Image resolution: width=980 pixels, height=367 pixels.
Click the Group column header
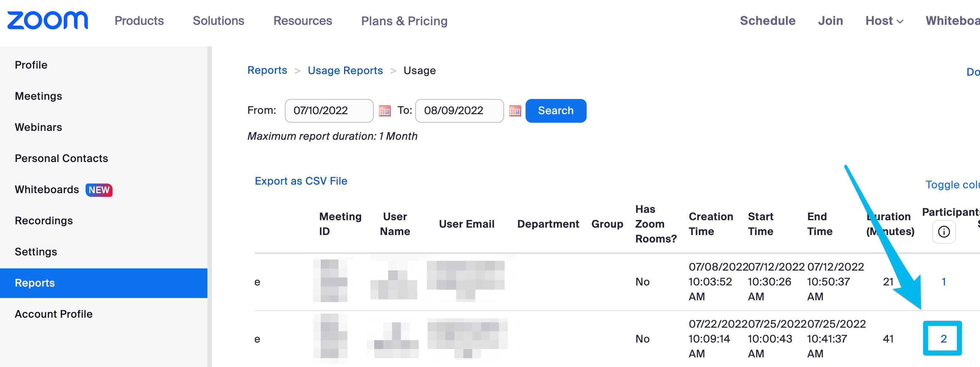(607, 224)
